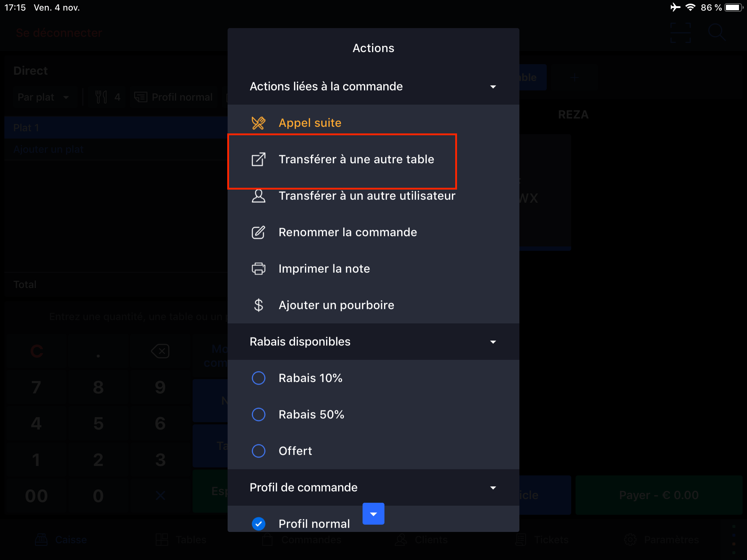
Task: Click the search magnifier icon at top right
Action: click(x=717, y=33)
